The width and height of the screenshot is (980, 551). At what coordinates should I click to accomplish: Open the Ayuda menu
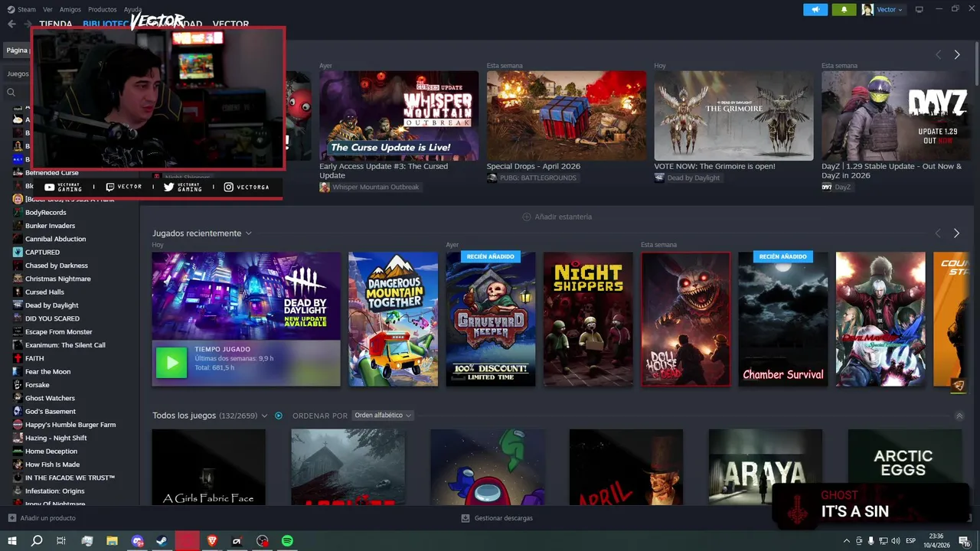coord(132,9)
